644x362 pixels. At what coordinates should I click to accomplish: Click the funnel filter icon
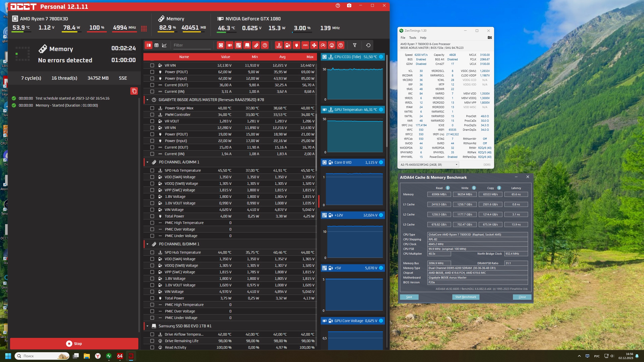[354, 45]
